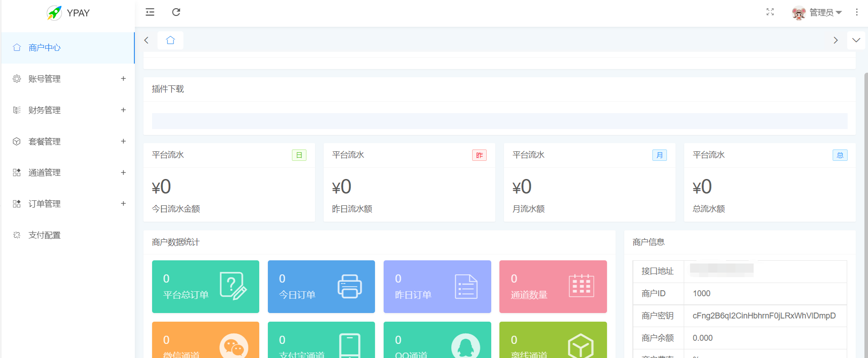Click the question-document icon on 平台总订单
The width and height of the screenshot is (868, 358).
point(233,286)
